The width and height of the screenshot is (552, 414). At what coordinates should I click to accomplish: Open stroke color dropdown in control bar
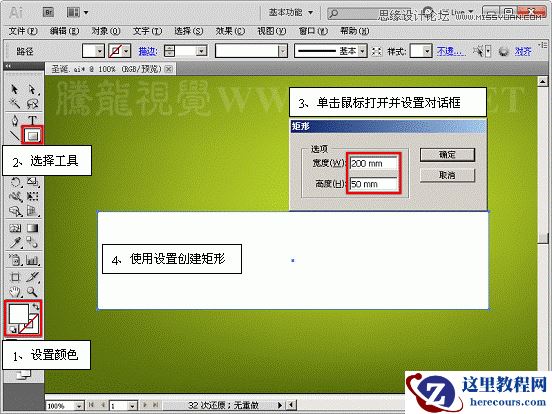click(126, 51)
